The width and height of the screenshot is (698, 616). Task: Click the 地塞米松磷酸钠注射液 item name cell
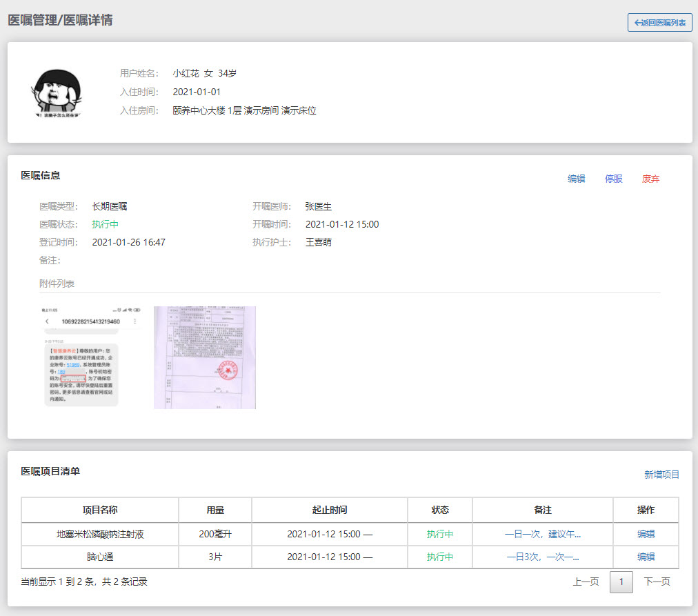100,534
